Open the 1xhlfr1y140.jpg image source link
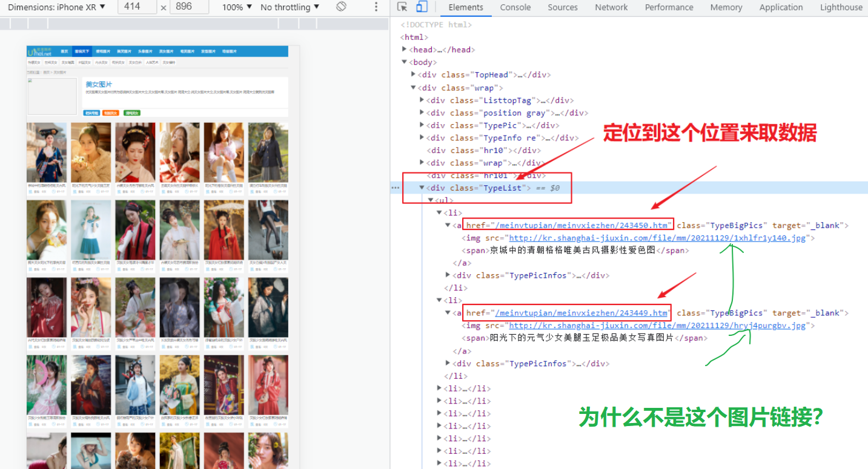Screen dimensions: 868x469 [x=657, y=238]
